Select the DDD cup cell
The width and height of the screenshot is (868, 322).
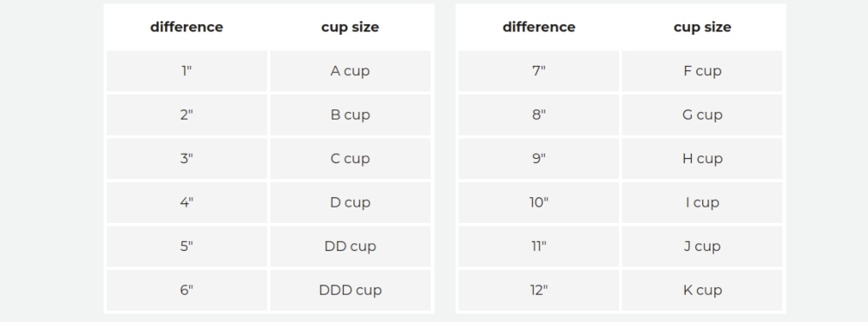(350, 290)
